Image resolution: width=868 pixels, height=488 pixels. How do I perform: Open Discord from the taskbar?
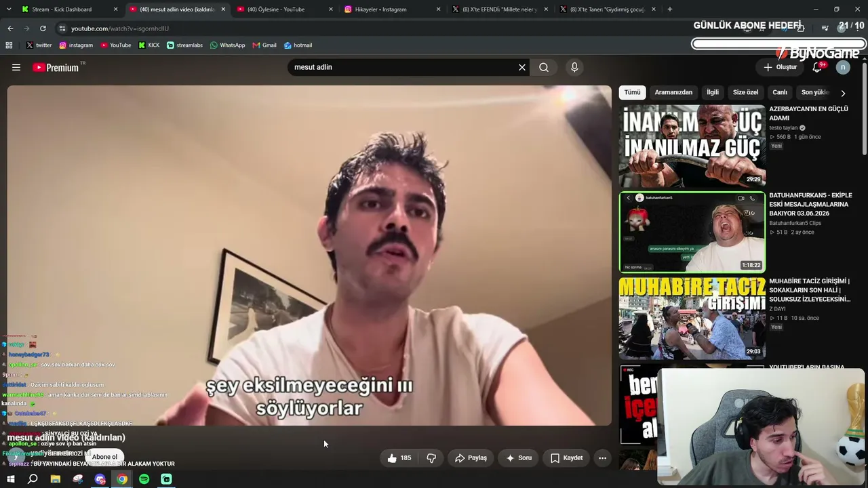tap(100, 479)
